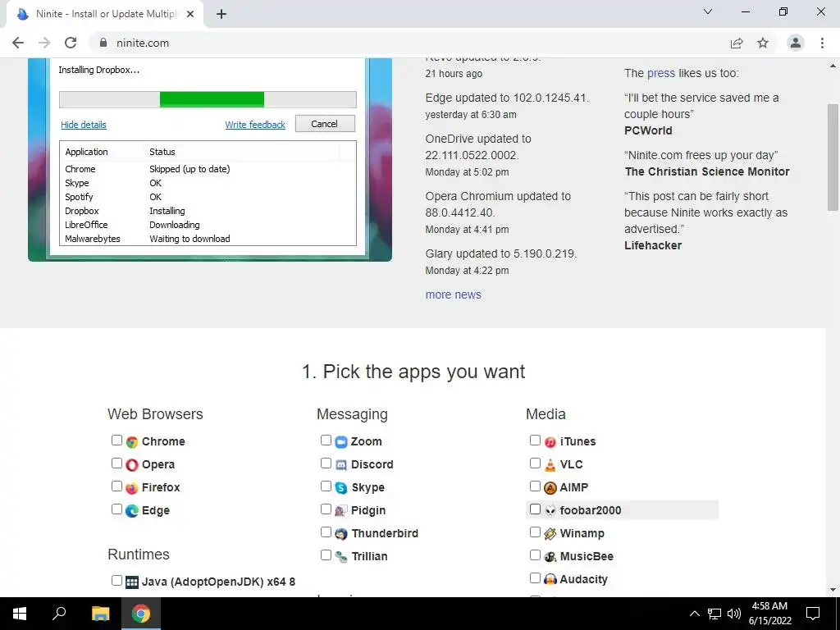Click the Winamp app icon
Image resolution: width=840 pixels, height=630 pixels.
pyautogui.click(x=550, y=534)
